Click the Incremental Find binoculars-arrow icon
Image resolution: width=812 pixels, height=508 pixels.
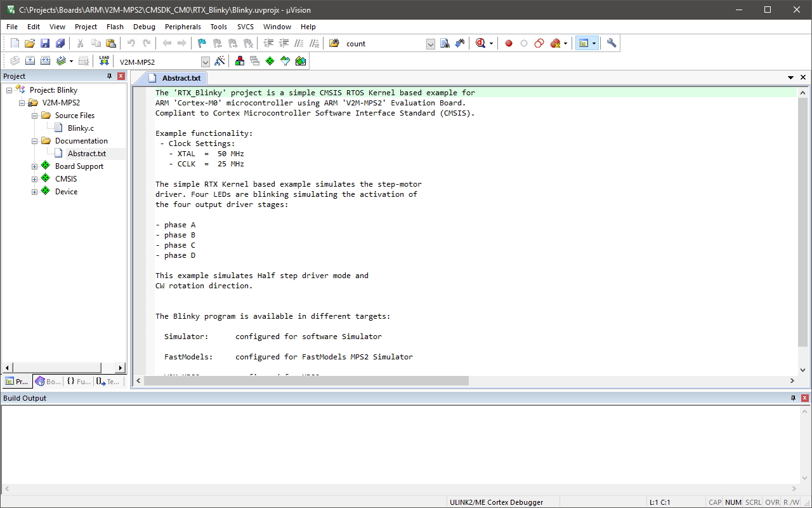(x=460, y=43)
